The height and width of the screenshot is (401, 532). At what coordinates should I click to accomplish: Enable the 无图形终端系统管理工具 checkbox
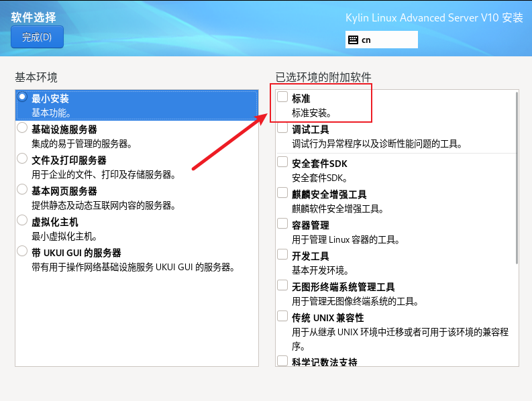click(282, 285)
